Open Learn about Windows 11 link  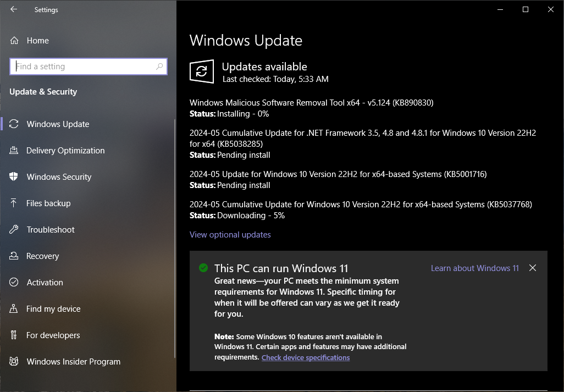click(475, 268)
